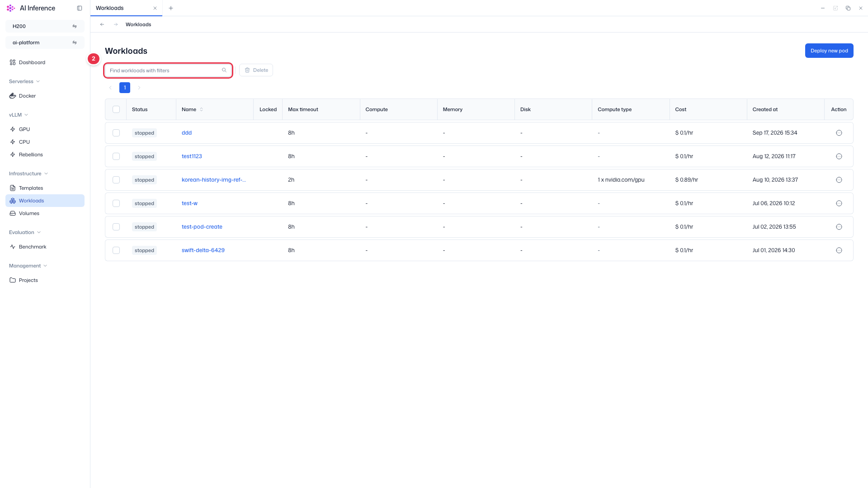Check the ddd workload checkbox
The image size is (868, 488).
point(116,133)
